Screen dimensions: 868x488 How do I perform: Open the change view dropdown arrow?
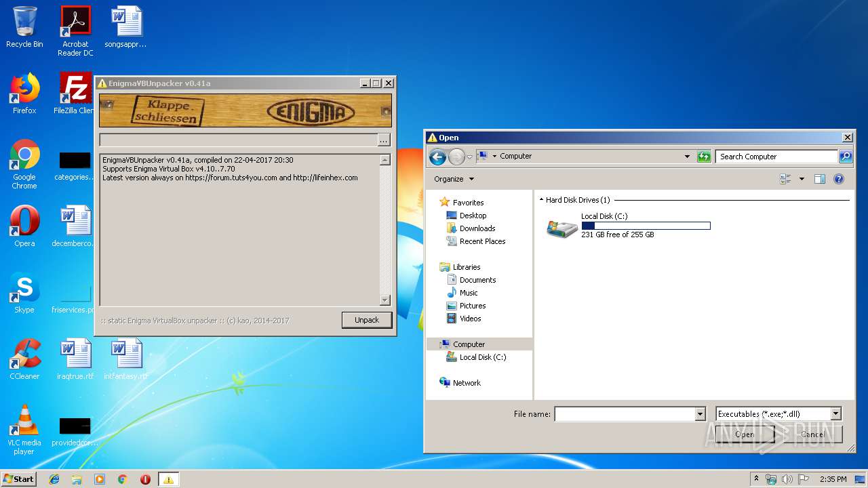pos(802,179)
